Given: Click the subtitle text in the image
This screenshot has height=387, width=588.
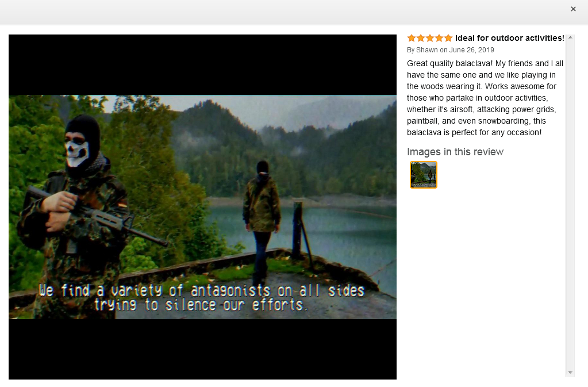Looking at the screenshot, I should click(202, 298).
